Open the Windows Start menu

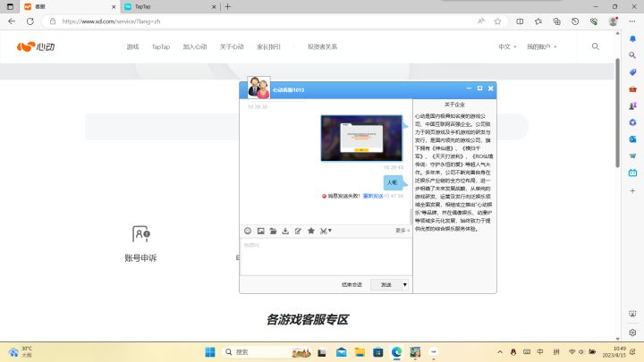click(x=210, y=352)
